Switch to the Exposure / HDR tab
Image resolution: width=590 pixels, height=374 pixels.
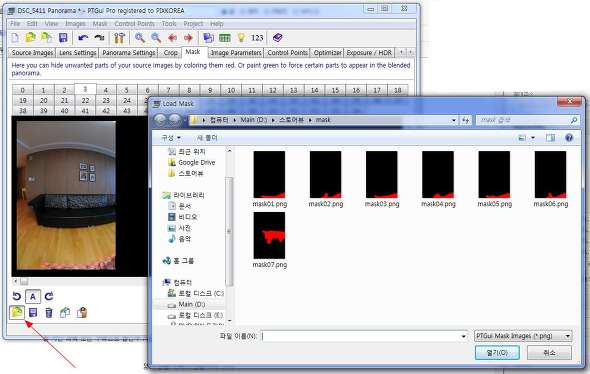click(x=369, y=53)
